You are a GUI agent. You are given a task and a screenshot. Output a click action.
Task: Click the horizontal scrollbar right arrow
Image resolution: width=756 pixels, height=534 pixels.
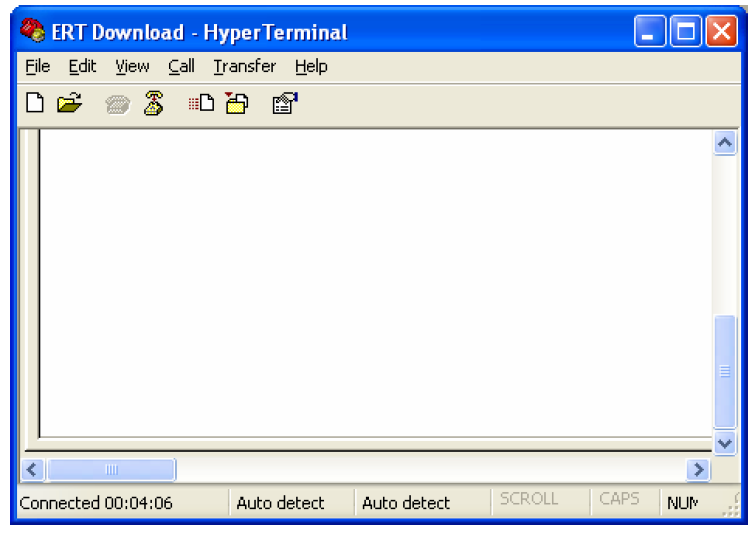click(x=698, y=469)
